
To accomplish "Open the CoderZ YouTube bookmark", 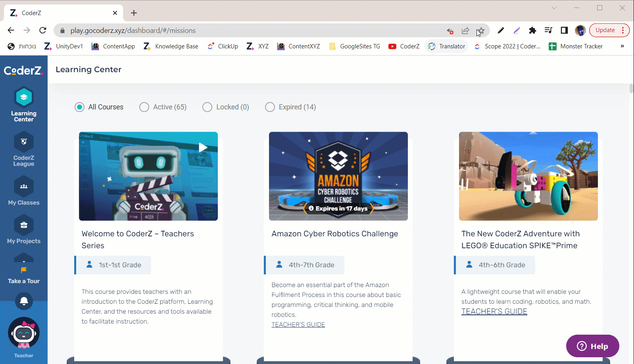I will 404,46.
